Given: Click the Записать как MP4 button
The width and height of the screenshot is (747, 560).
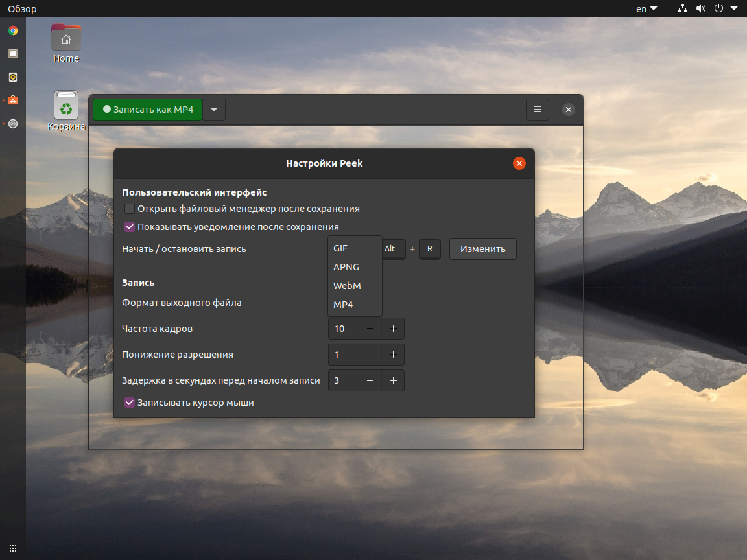Looking at the screenshot, I should pos(148,110).
